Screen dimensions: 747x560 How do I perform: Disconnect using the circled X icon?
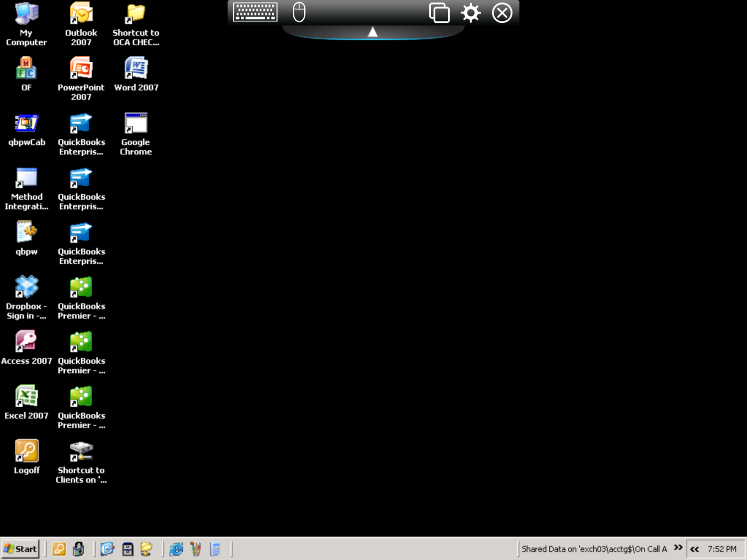click(x=502, y=13)
